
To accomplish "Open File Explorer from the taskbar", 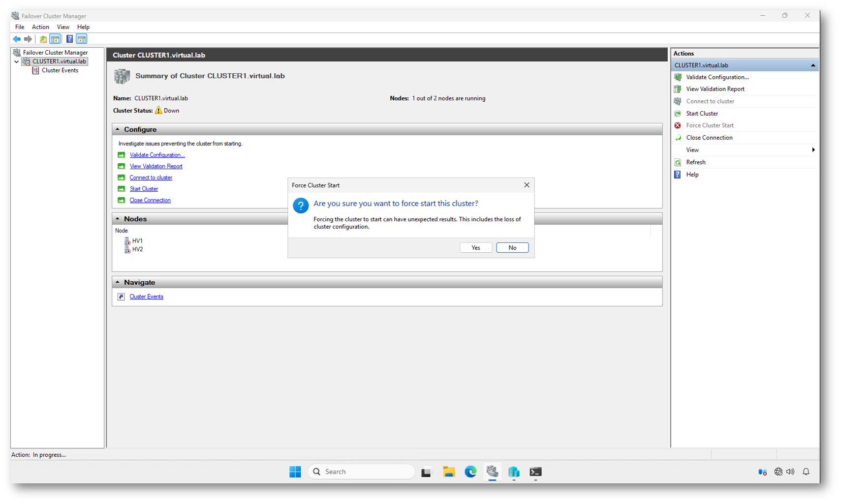I will pyautogui.click(x=448, y=472).
